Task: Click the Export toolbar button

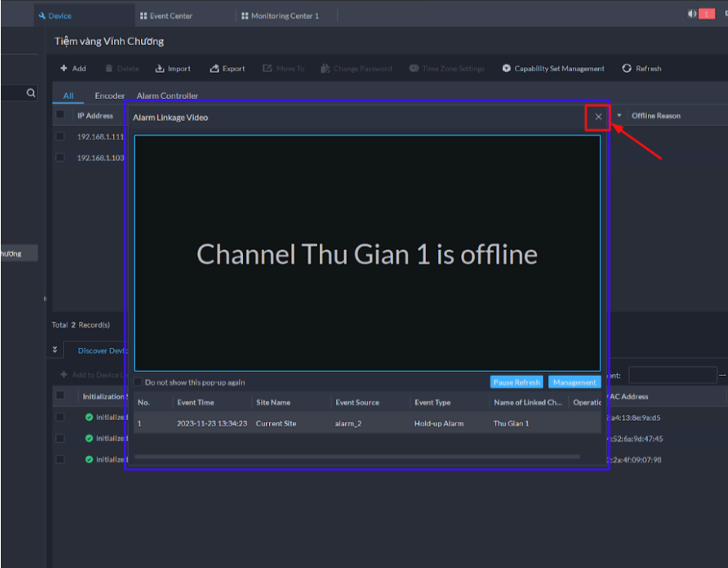Action: click(227, 68)
